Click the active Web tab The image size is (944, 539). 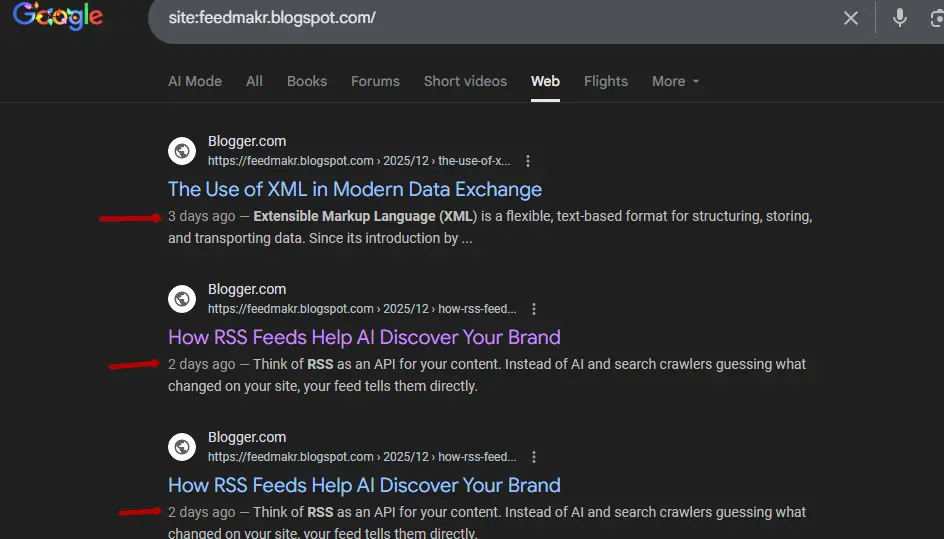545,81
